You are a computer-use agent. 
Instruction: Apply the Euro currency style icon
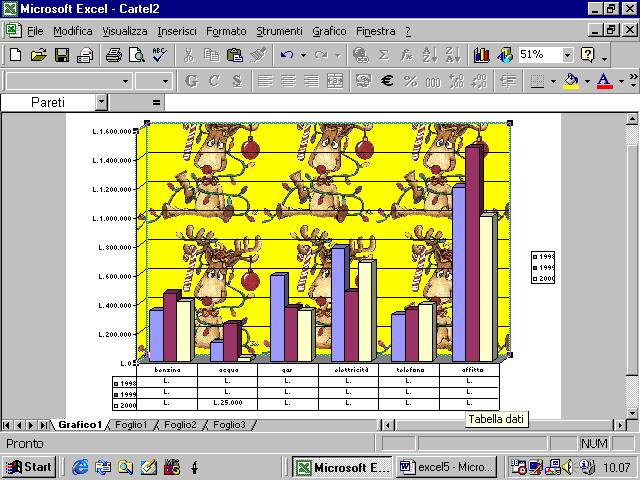point(387,81)
